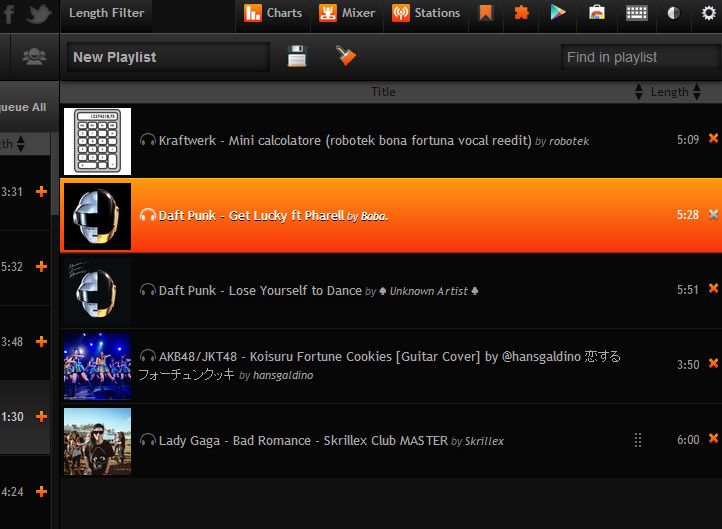722x529 pixels.
Task: Click headphones icon on Lady Gaga track
Action: [x=148, y=440]
